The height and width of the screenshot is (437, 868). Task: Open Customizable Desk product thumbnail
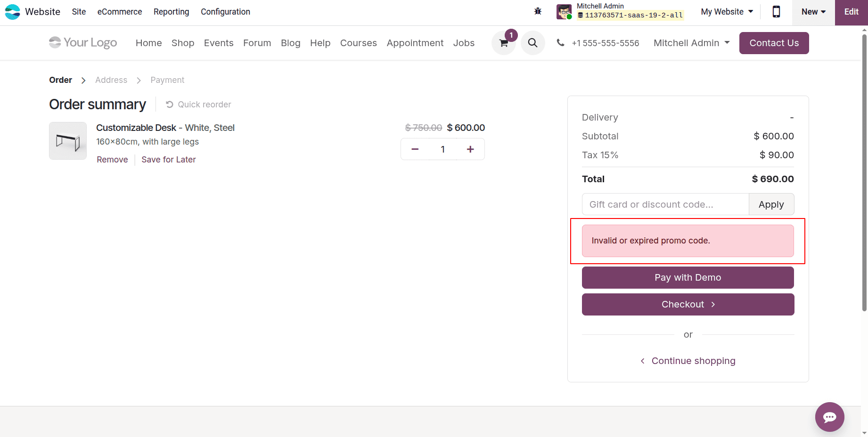(68, 141)
